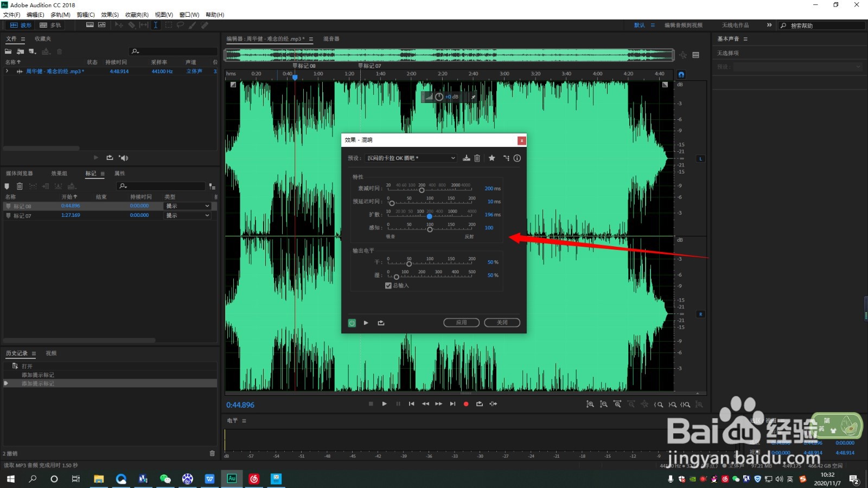Switch to 效果组 tab
Screen dimensions: 868x488
(59, 174)
